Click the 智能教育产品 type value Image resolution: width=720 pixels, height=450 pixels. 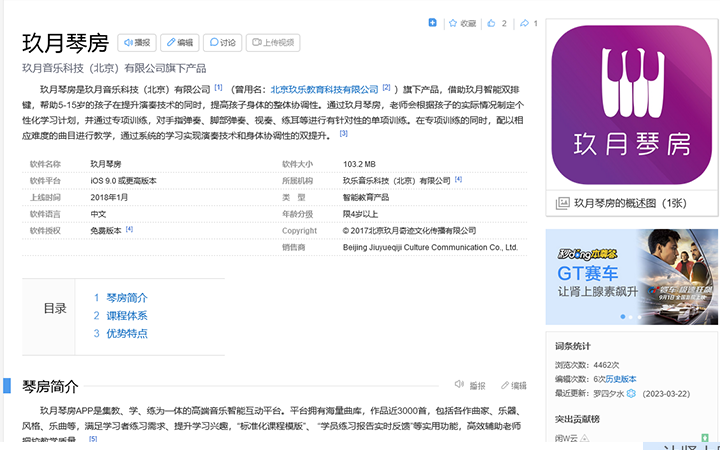pyautogui.click(x=366, y=197)
